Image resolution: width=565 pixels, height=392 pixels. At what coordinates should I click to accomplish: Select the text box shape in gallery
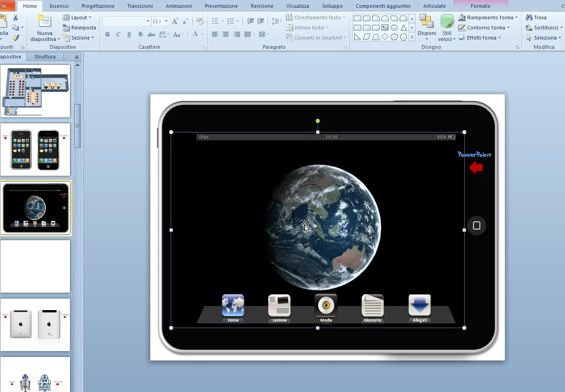click(x=385, y=28)
